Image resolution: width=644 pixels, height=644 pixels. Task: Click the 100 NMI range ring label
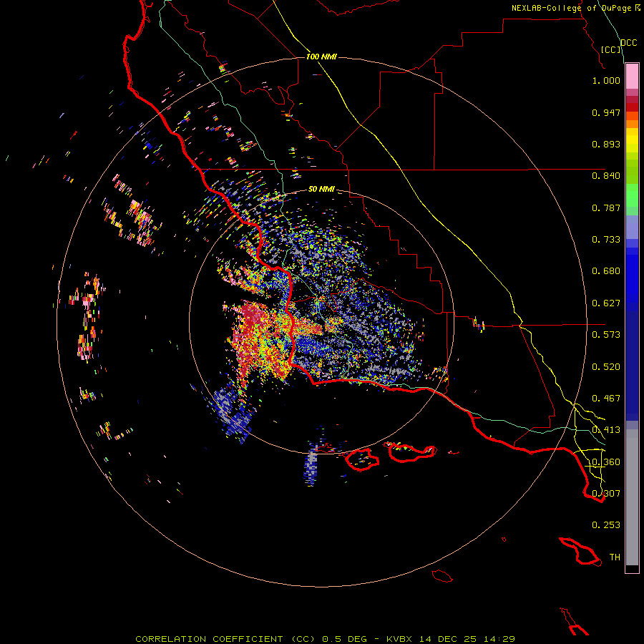[321, 57]
